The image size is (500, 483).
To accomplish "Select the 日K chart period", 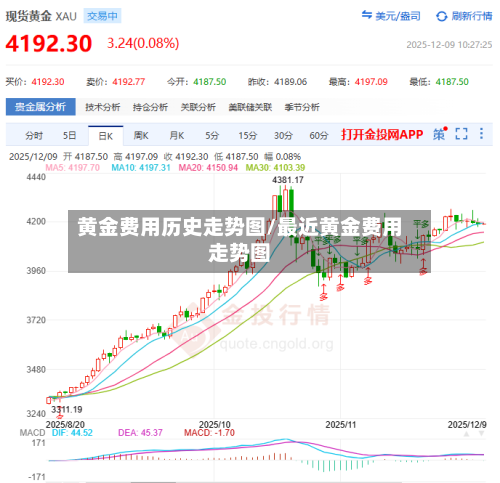I will [106, 136].
